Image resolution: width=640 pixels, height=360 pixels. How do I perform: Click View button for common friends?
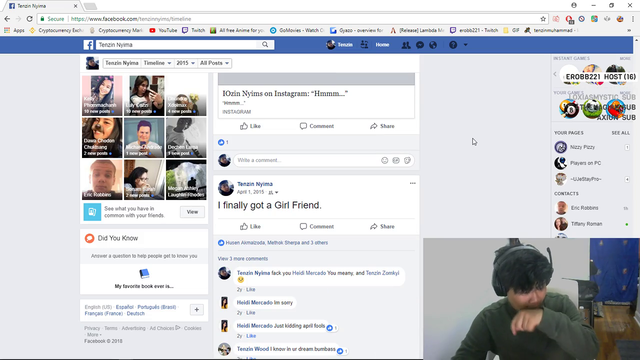pyautogui.click(x=192, y=212)
